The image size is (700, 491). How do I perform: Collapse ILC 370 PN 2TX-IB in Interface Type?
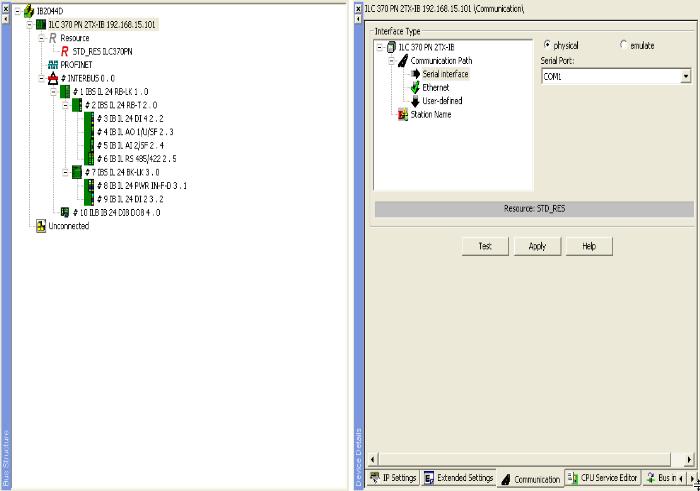pos(379,47)
